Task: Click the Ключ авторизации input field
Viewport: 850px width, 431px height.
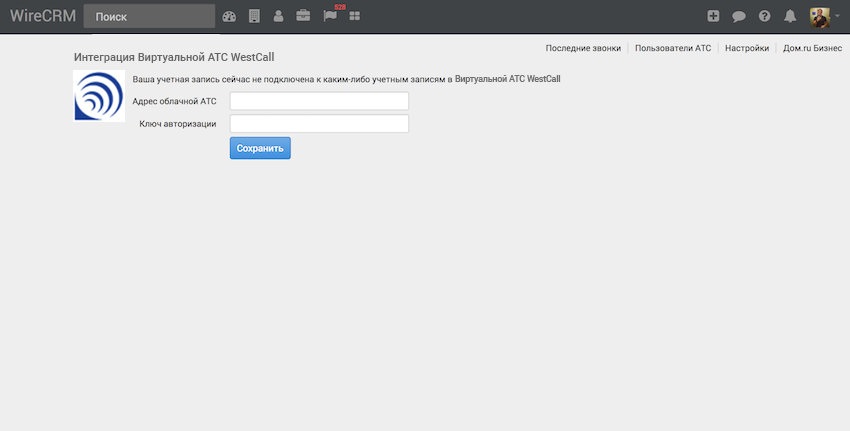Action: tap(319, 124)
